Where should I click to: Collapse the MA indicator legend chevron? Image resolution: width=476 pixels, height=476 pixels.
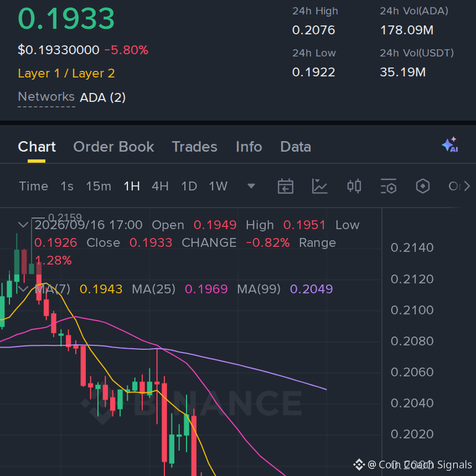coord(23,289)
